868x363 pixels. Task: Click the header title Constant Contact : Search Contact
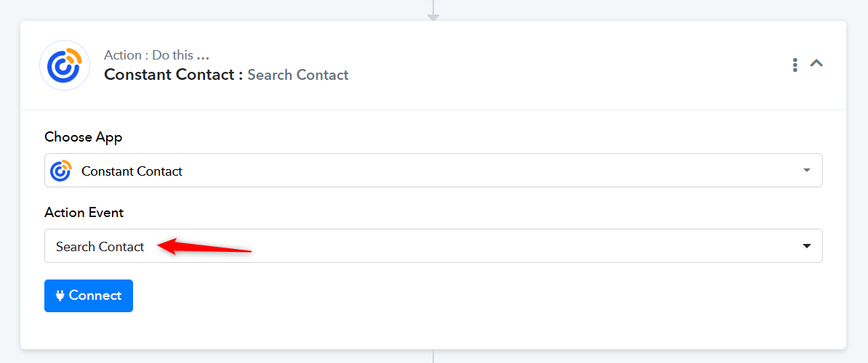point(226,75)
